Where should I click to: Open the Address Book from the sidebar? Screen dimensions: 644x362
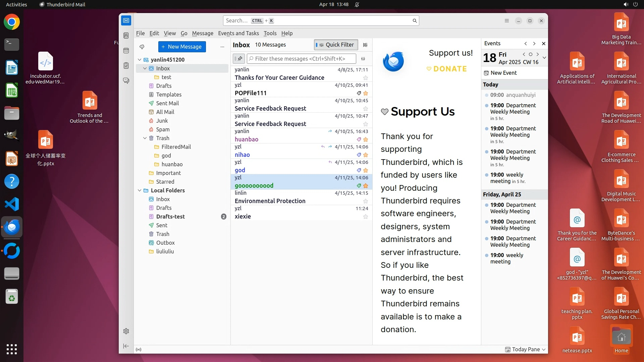(x=126, y=36)
